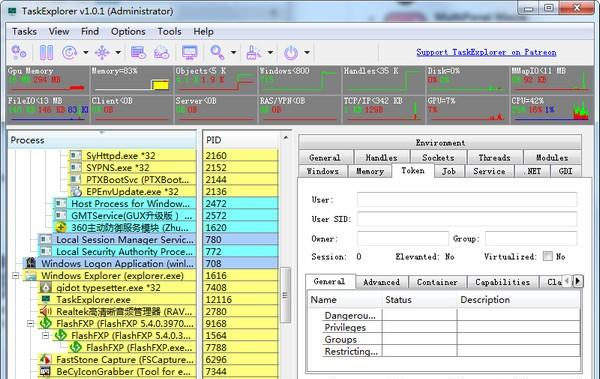
Task: Select the Privileges row in token list
Action: click(x=452, y=327)
